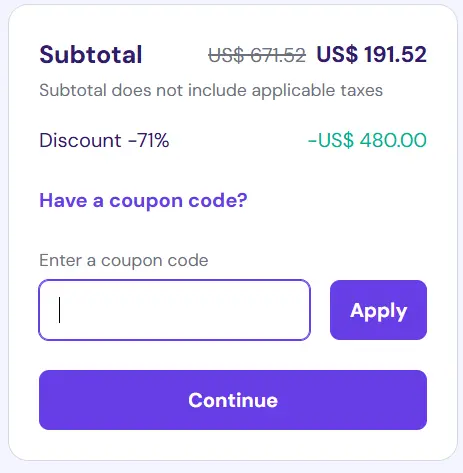Click the original strikethrough price value
The image size is (463, 473).
(x=257, y=55)
